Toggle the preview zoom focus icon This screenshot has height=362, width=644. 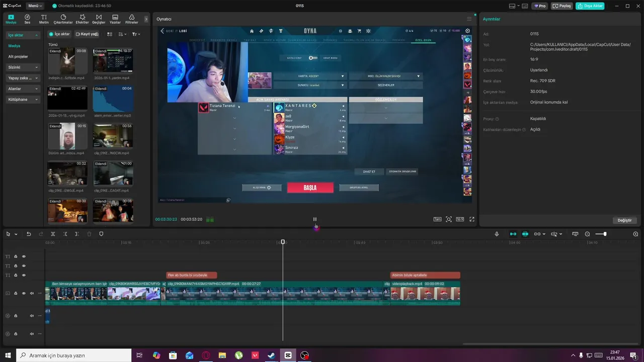coord(449,219)
